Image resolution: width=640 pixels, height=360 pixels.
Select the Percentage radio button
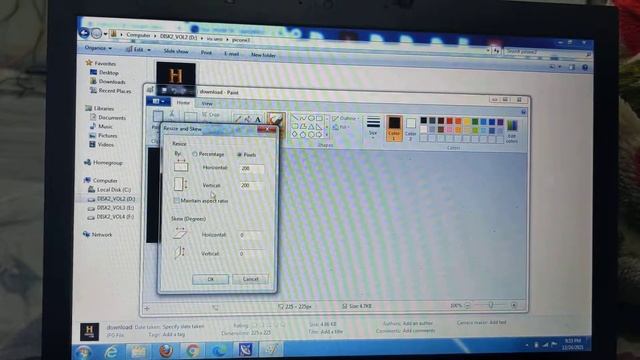pyautogui.click(x=195, y=154)
